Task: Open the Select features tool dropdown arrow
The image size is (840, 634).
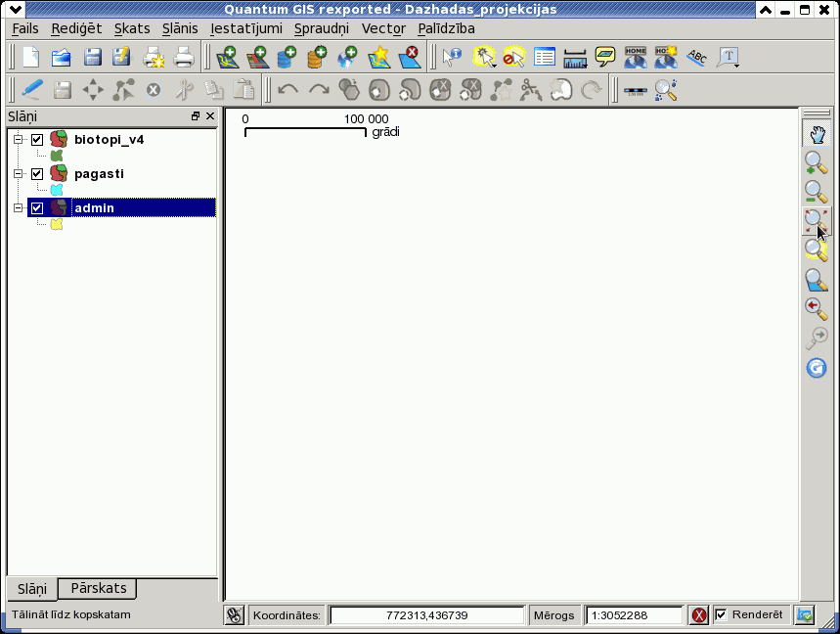Action: tap(494, 66)
